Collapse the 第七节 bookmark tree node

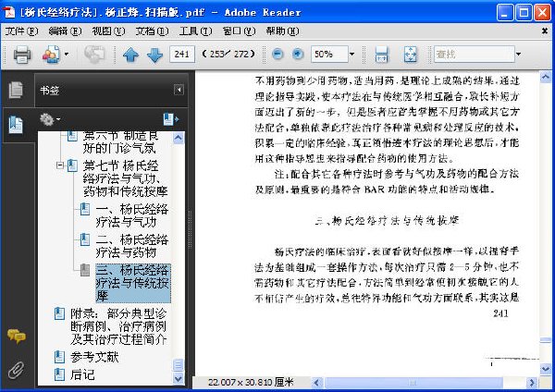tap(60, 166)
